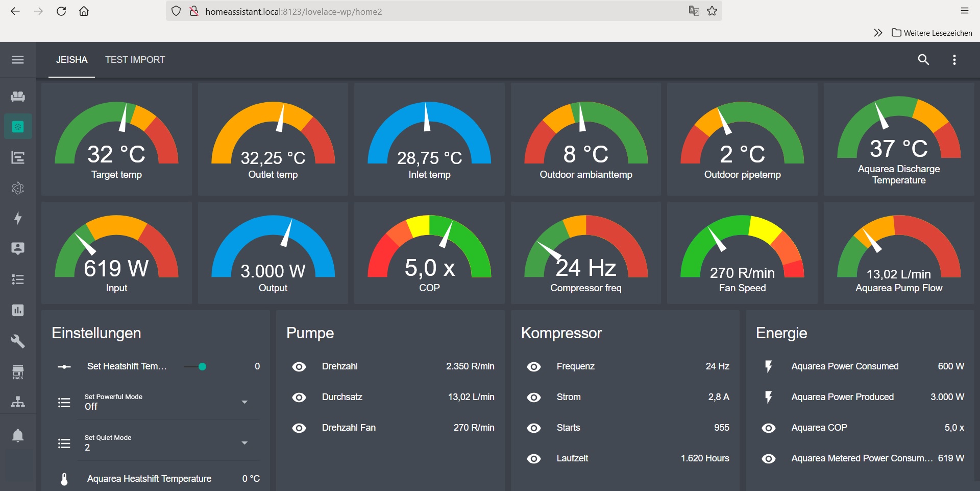Open the Input power gauge card

pos(117,253)
